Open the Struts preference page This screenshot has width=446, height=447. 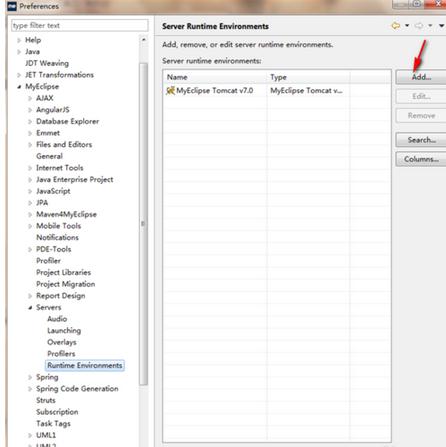coord(46,400)
